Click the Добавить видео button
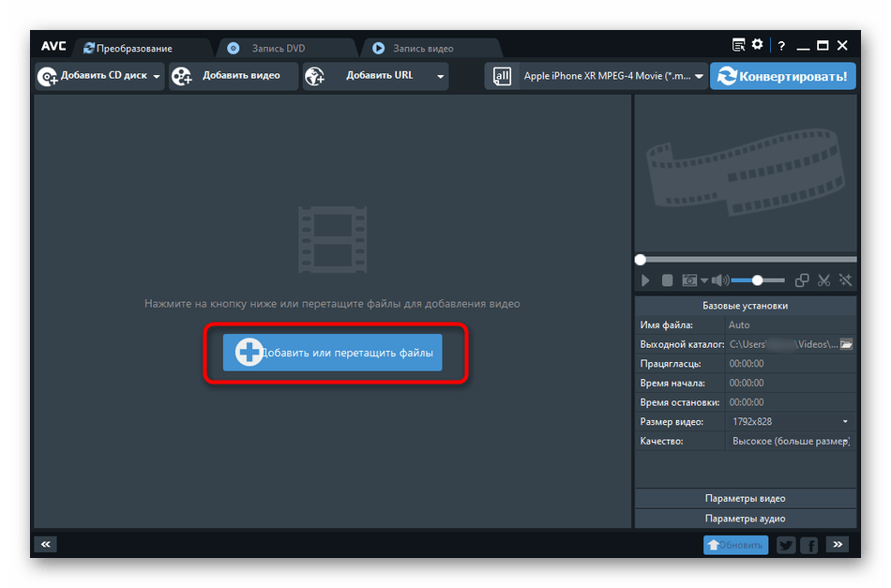This screenshot has width=891, height=588. [x=233, y=76]
